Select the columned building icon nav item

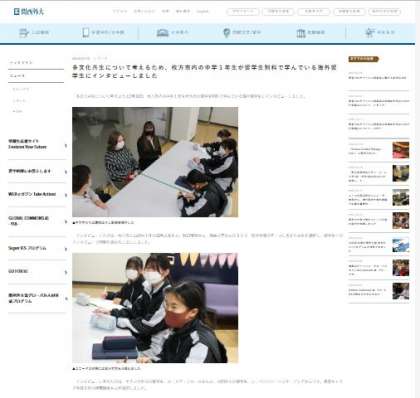point(310,33)
